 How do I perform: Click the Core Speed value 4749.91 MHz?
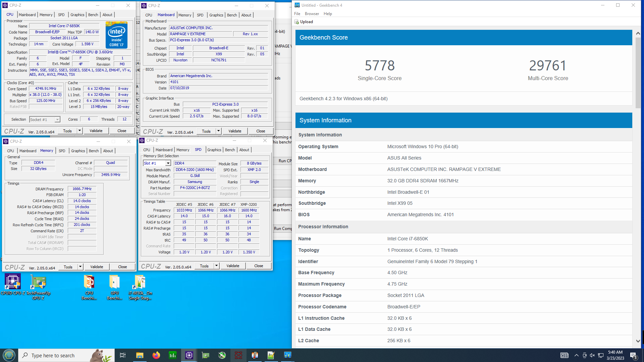(x=46, y=89)
